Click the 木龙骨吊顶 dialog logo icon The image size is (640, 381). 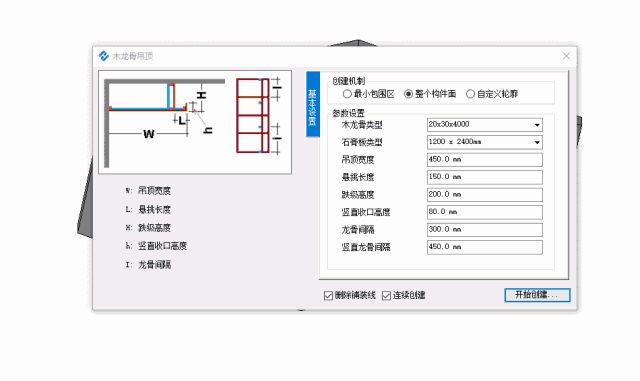[x=104, y=56]
